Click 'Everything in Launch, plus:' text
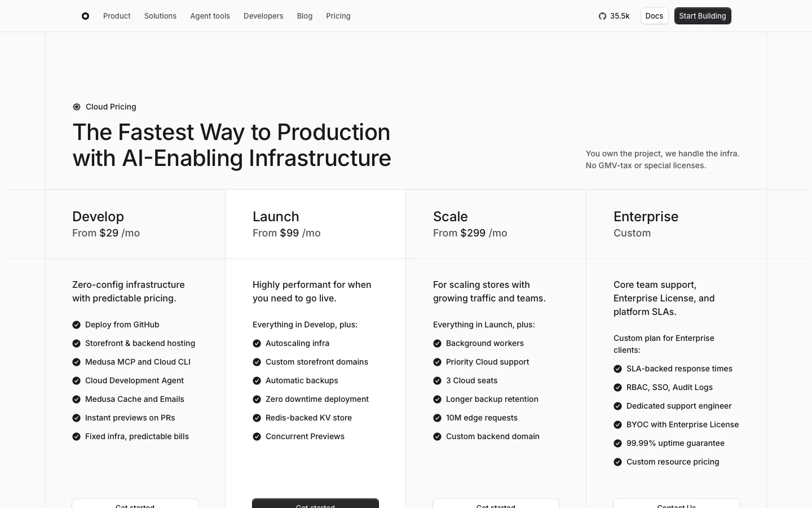The width and height of the screenshot is (812, 508). [484, 325]
